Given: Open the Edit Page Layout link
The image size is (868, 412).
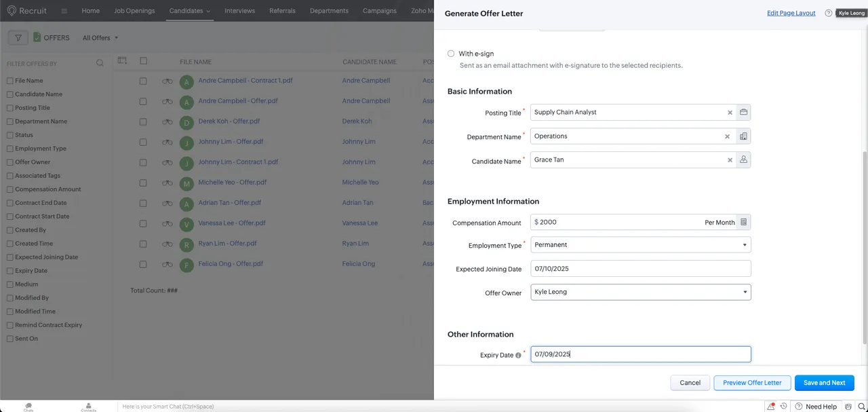Looking at the screenshot, I should click(x=791, y=13).
